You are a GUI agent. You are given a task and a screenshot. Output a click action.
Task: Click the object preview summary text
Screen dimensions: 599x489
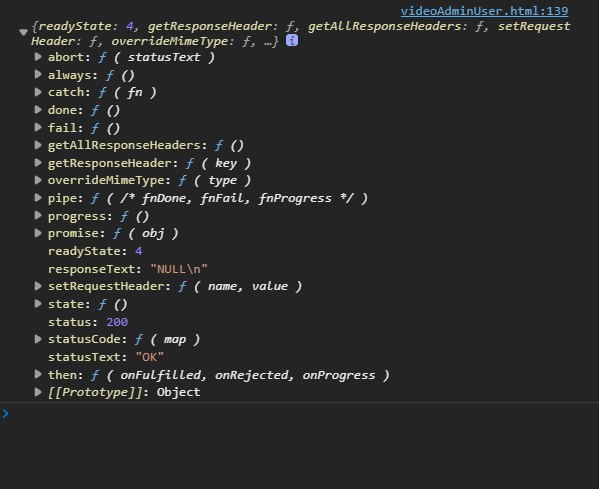[x=301, y=33]
